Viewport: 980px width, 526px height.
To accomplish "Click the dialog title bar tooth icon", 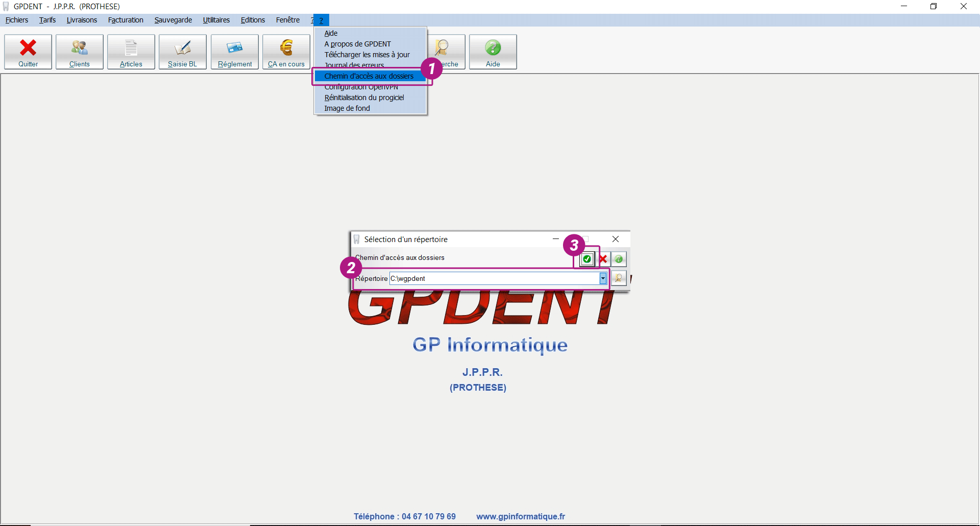I will [x=357, y=240].
